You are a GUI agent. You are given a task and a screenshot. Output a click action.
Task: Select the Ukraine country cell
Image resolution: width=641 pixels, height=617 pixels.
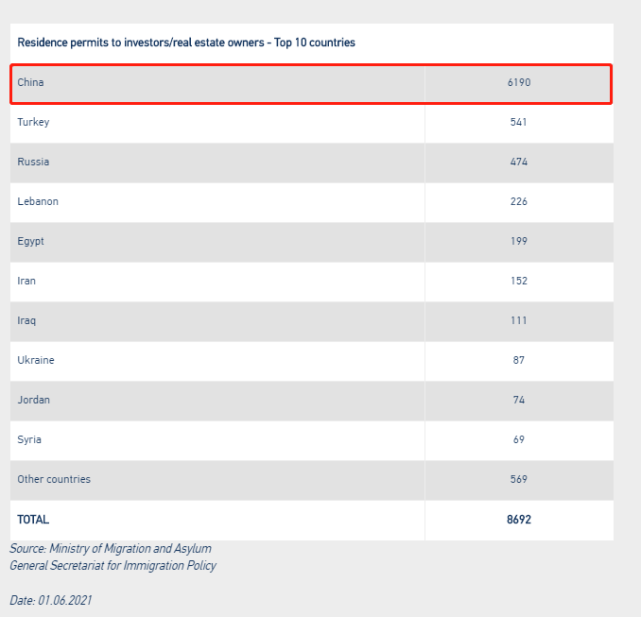[x=36, y=360]
